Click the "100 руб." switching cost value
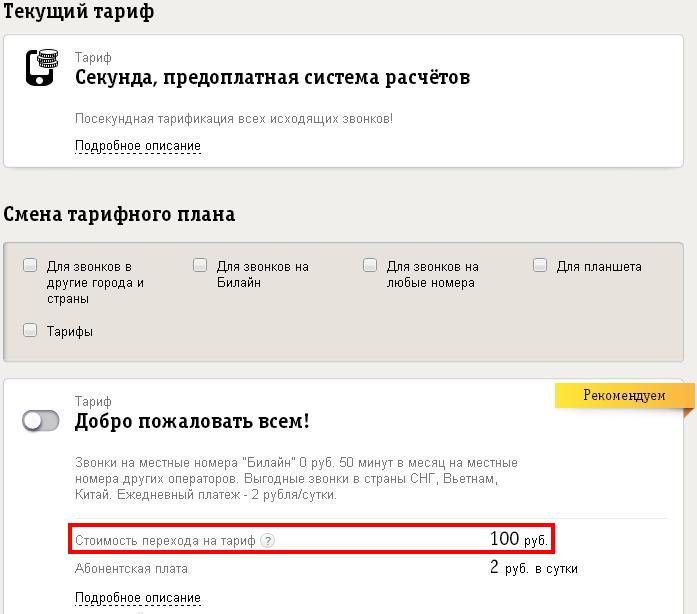 (519, 540)
